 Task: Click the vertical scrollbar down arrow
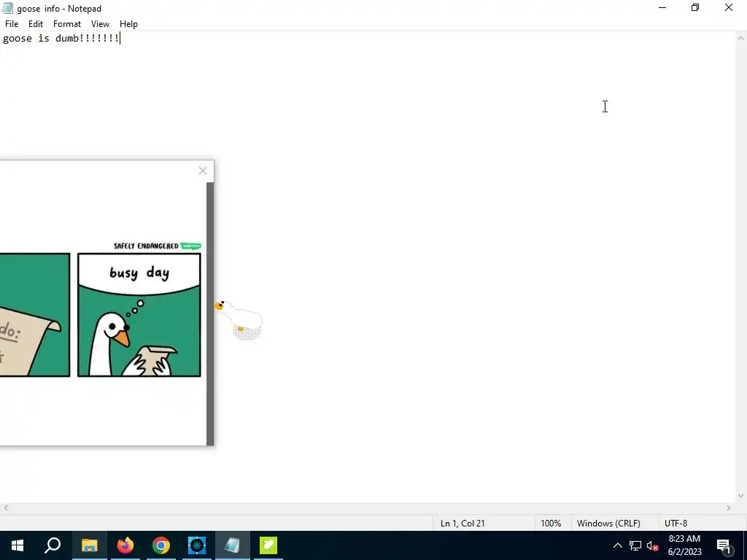[x=741, y=496]
